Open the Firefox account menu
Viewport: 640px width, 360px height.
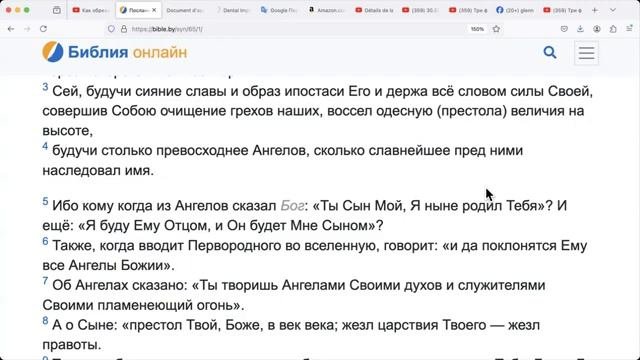click(597, 29)
